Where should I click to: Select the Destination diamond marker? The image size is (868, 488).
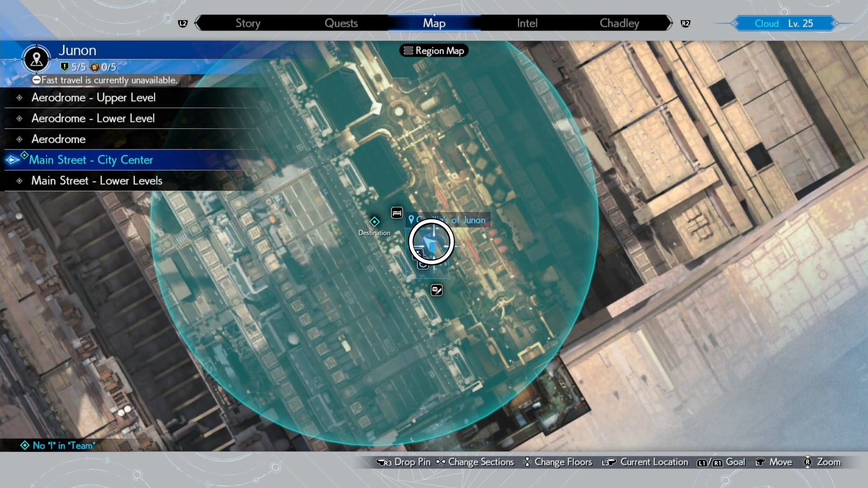(x=375, y=222)
